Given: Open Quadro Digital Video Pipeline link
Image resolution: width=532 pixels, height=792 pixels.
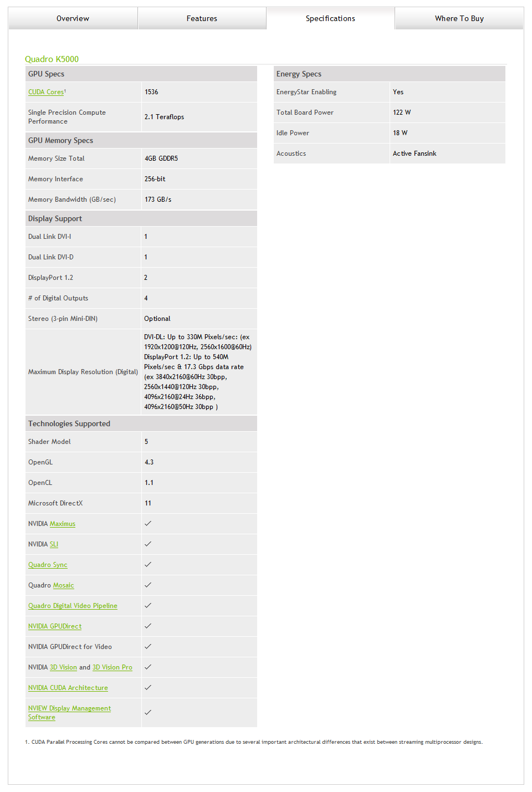Looking at the screenshot, I should [x=73, y=606].
